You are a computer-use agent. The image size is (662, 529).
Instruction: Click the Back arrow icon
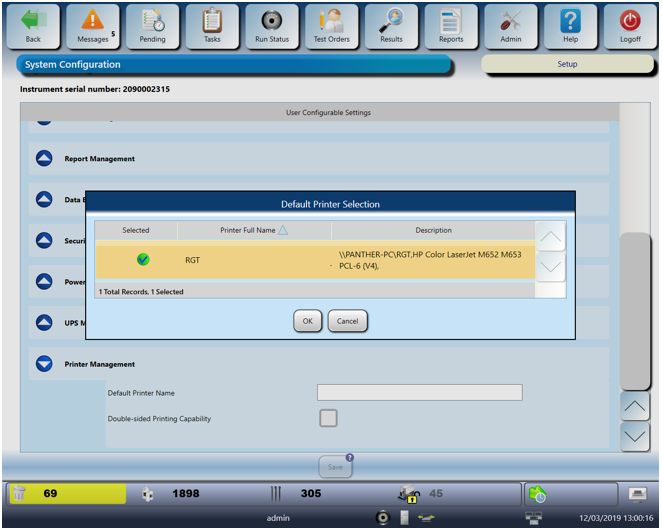tap(33, 21)
